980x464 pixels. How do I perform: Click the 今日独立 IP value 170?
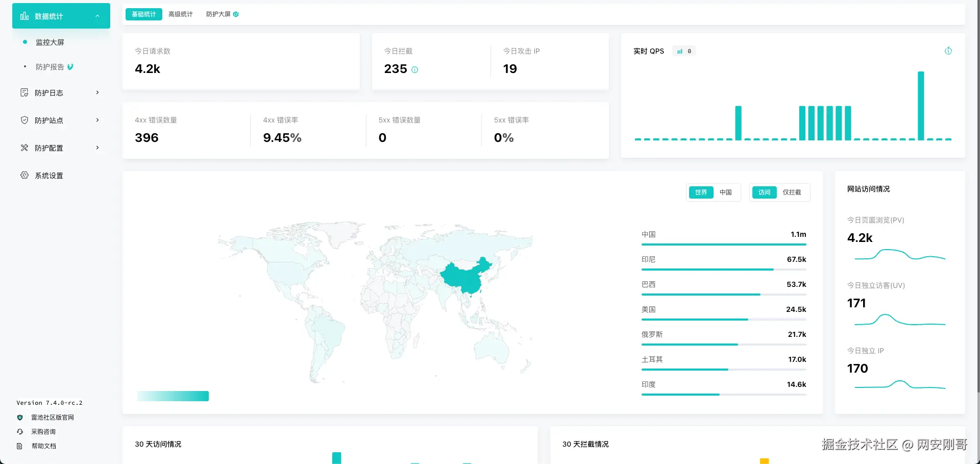click(857, 369)
